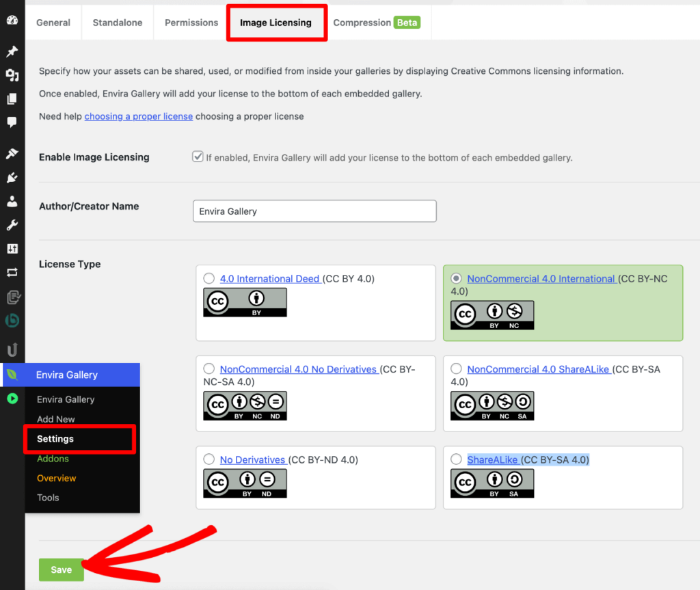700x590 pixels.
Task: Click the CC BY SA license badge image
Action: [x=492, y=484]
